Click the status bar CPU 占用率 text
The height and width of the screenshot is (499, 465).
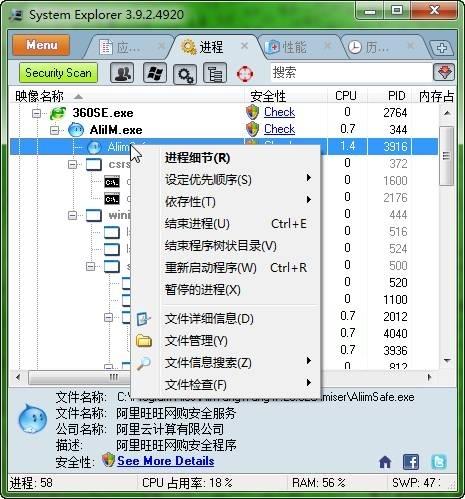187,483
